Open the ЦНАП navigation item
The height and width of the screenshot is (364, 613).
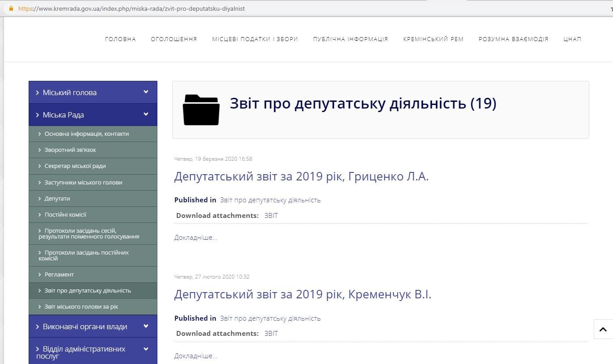[x=572, y=39]
